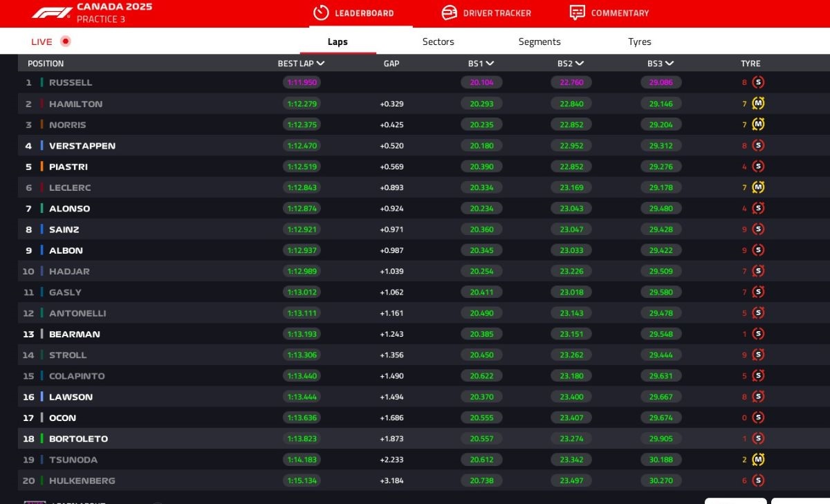
Task: Click Russell's purple best lap time
Action: point(302,82)
